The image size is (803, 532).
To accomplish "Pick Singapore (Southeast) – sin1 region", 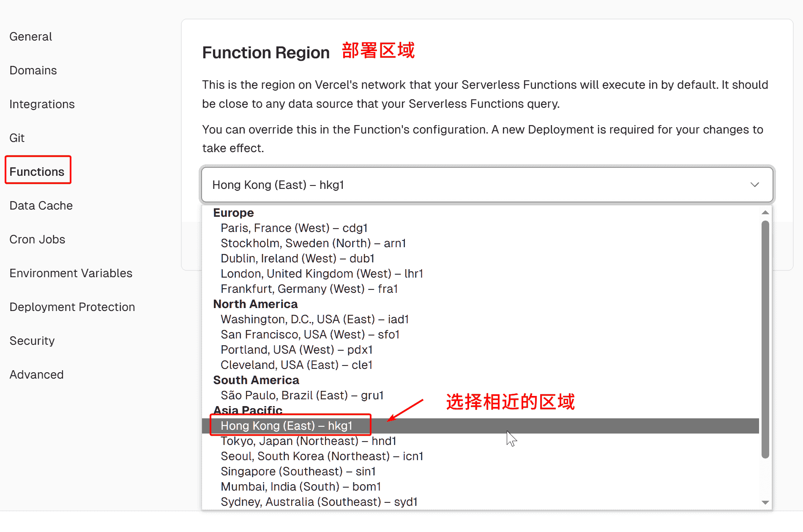I will (298, 472).
